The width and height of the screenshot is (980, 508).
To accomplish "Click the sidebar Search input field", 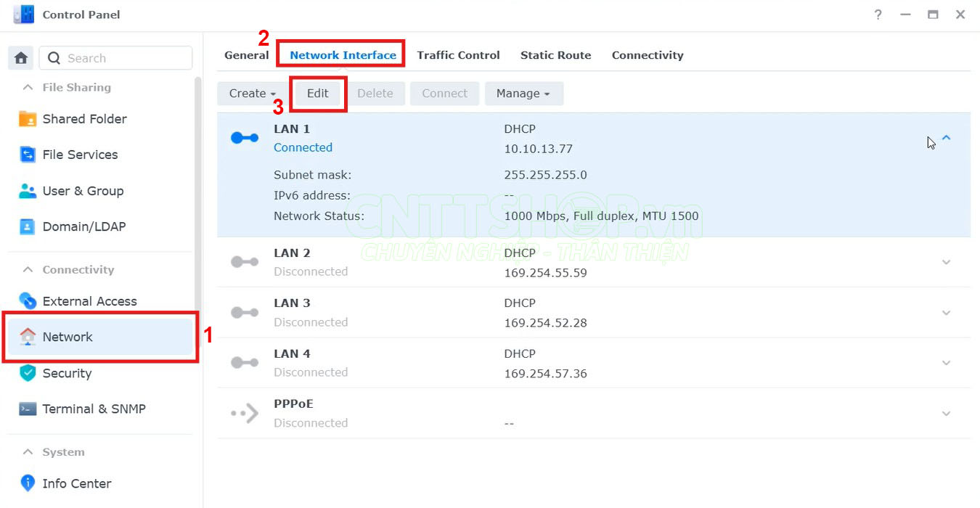I will (125, 58).
